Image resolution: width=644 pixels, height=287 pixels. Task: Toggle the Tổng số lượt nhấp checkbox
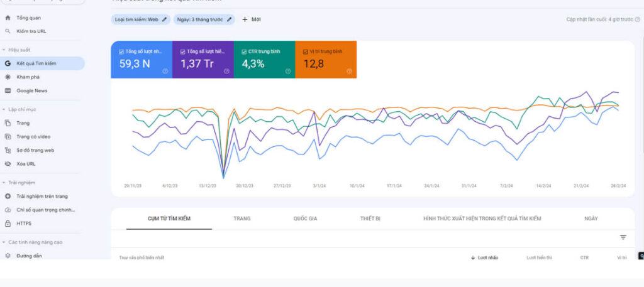pyautogui.click(x=121, y=52)
